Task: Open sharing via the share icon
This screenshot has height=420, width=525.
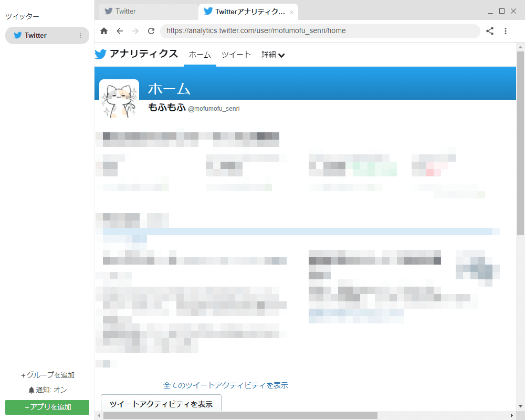Action: pos(490,31)
